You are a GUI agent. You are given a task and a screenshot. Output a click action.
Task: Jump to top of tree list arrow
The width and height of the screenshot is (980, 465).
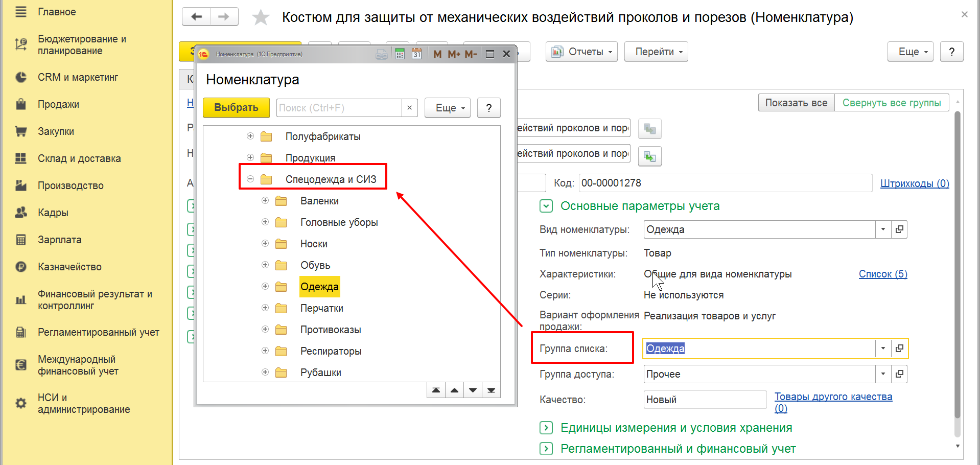[436, 390]
